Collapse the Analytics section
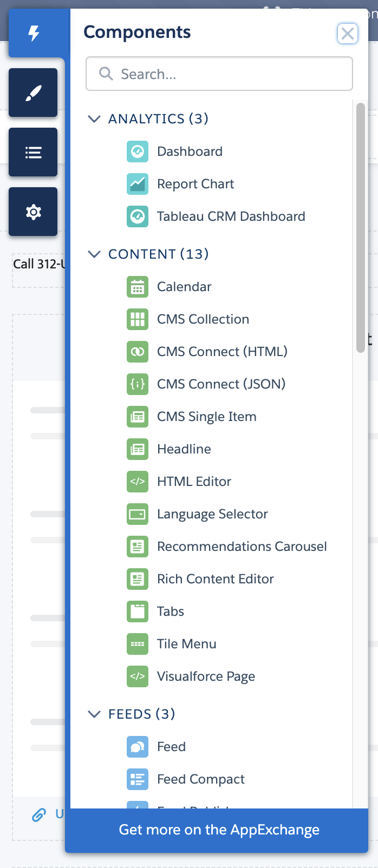The width and height of the screenshot is (378, 868). [x=94, y=119]
